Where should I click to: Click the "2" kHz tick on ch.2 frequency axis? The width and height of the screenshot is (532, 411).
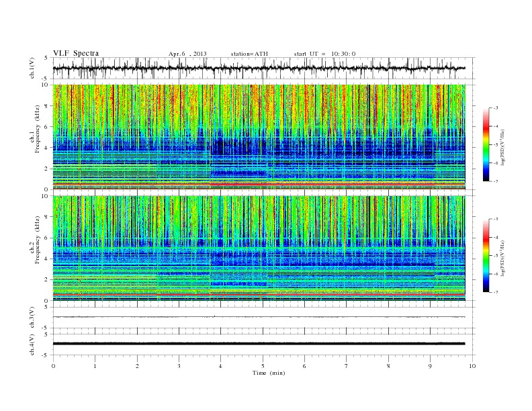(47, 280)
